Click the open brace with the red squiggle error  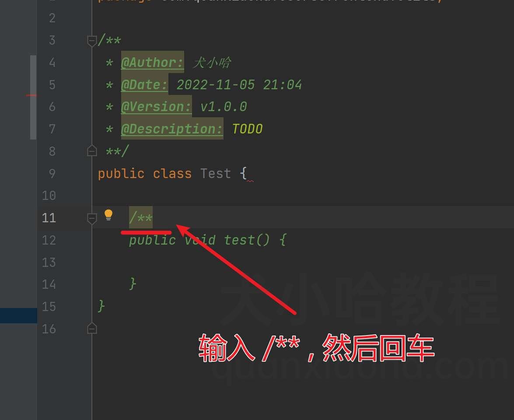tap(243, 173)
